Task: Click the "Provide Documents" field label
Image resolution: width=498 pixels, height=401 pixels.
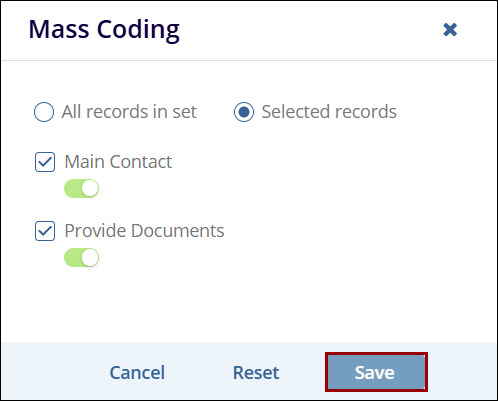Action: pos(144,231)
